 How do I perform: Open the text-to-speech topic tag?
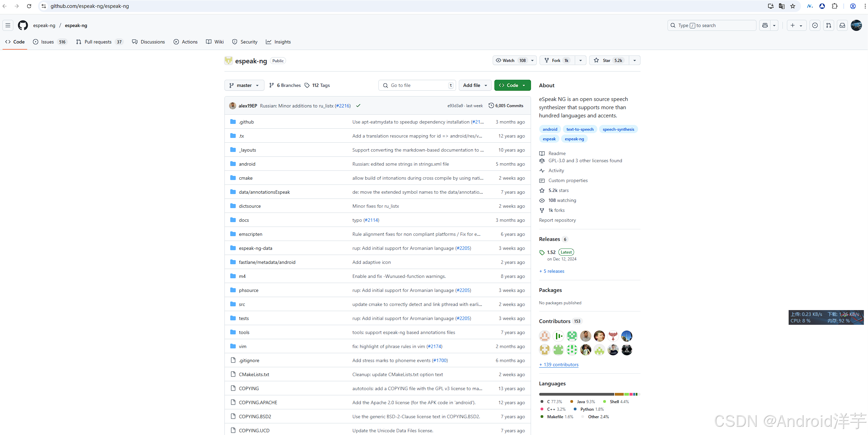[x=580, y=129]
